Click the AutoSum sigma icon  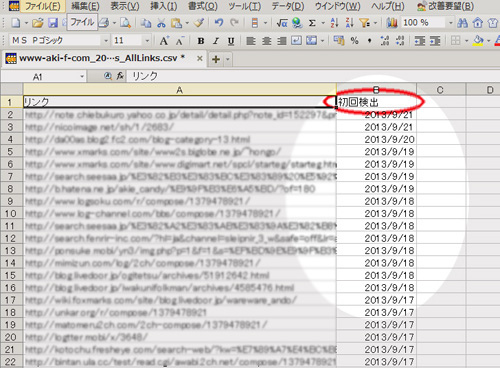pos(312,23)
